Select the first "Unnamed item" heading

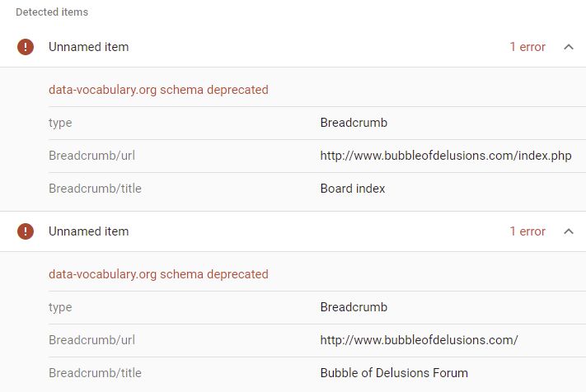pos(88,47)
